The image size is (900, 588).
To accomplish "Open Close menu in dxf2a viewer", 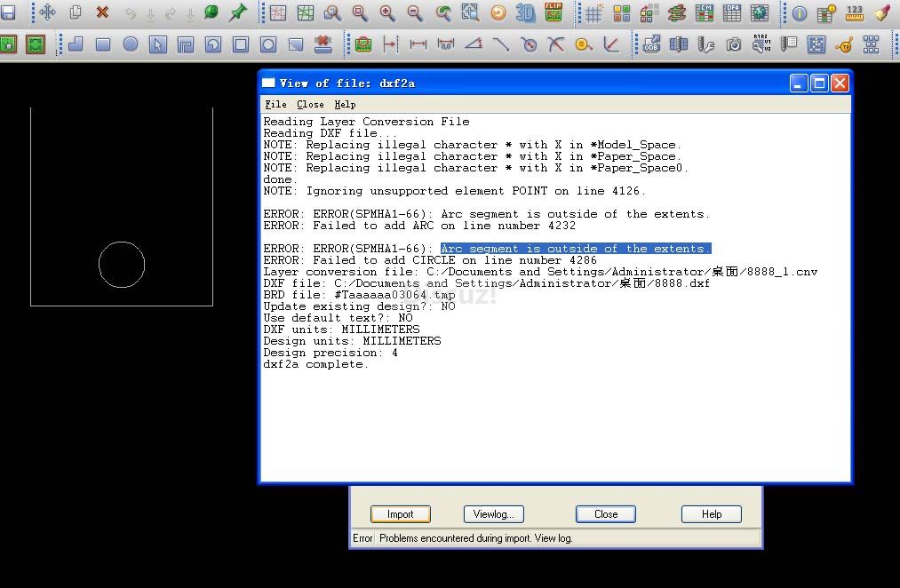I will [310, 105].
